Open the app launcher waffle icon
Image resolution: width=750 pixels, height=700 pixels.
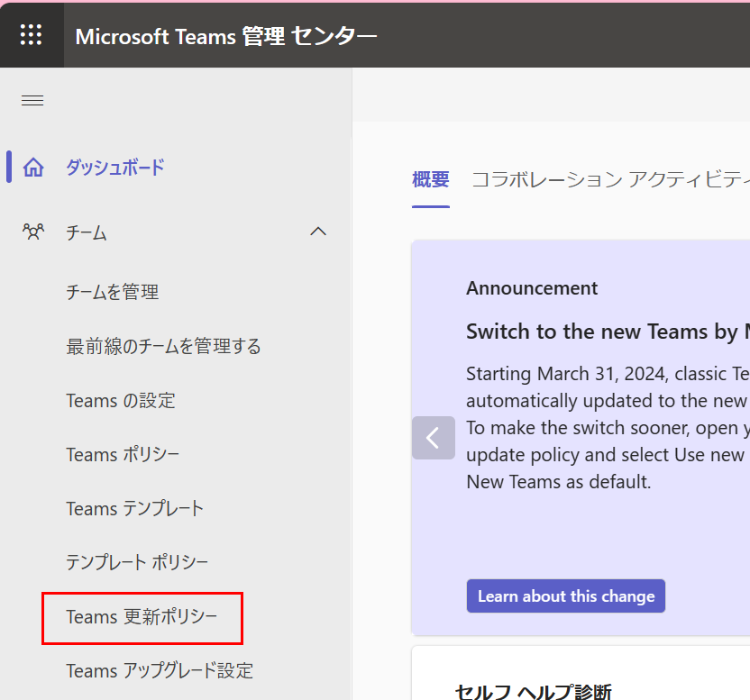[x=31, y=34]
